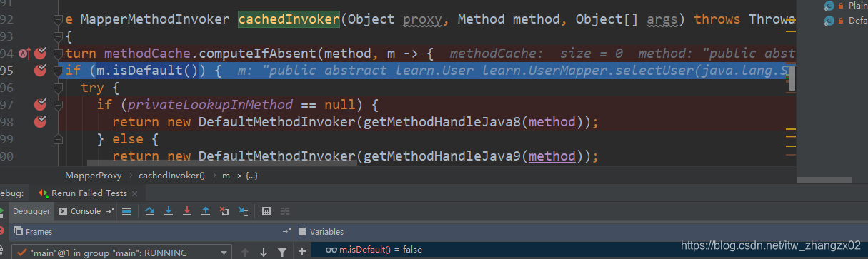Viewport: 868px width, 259px height.
Task: Click Force Step Into red arrow
Action: tap(187, 211)
